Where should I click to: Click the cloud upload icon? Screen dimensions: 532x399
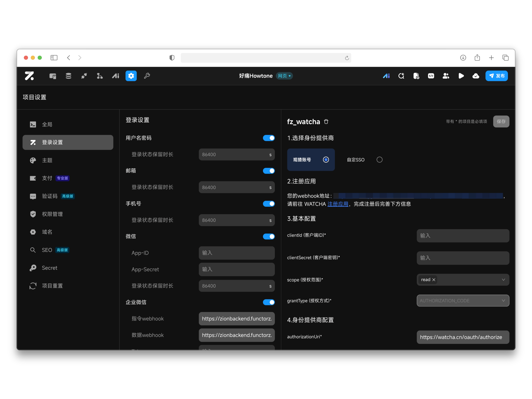[x=476, y=76]
